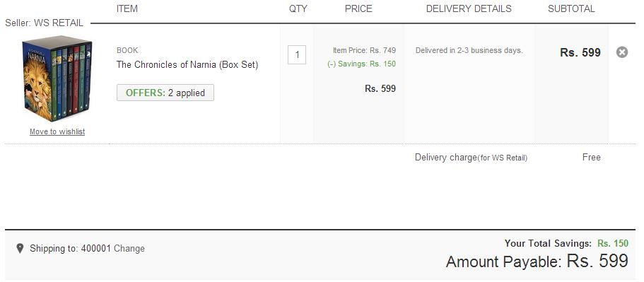The width and height of the screenshot is (644, 282).
Task: Click the ITEM column header
Action: tap(127, 8)
